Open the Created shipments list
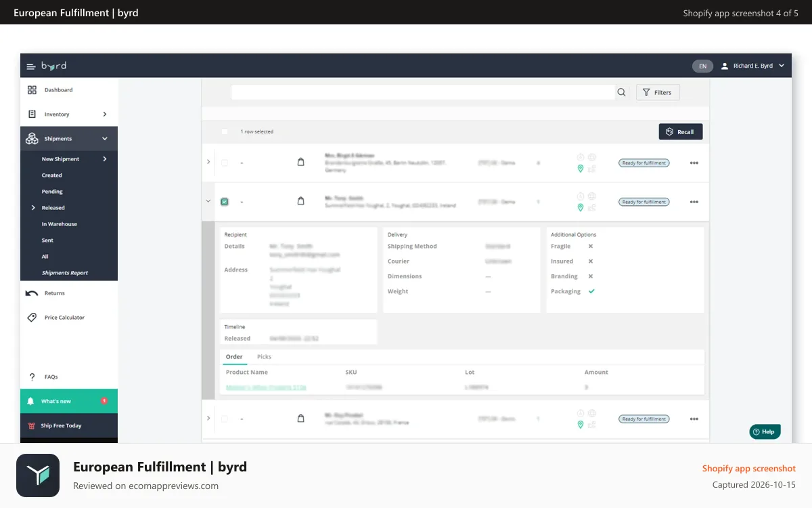The width and height of the screenshot is (812, 508). click(x=52, y=175)
